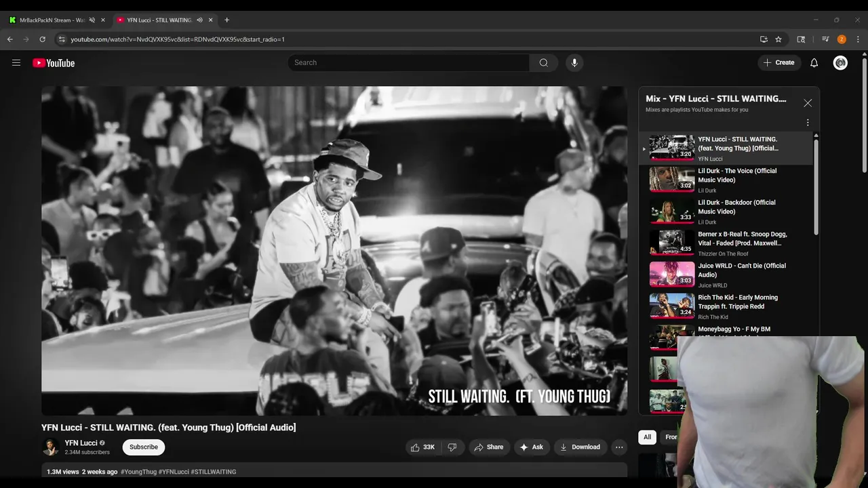Image resolution: width=868 pixels, height=488 pixels.
Task: Click the #STILLWAITING hashtag
Action: (214, 472)
